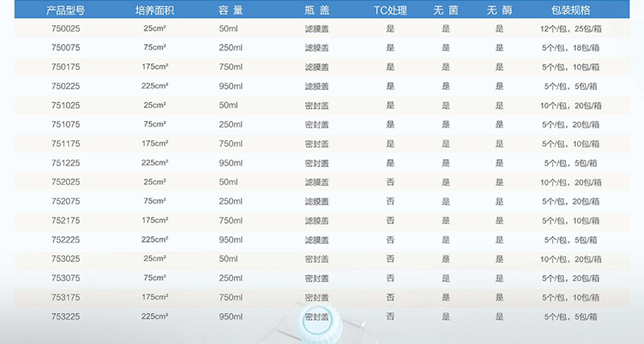Image resolution: width=644 pixels, height=344 pixels.
Task: Click the 产品型号 column header
Action: point(66,11)
